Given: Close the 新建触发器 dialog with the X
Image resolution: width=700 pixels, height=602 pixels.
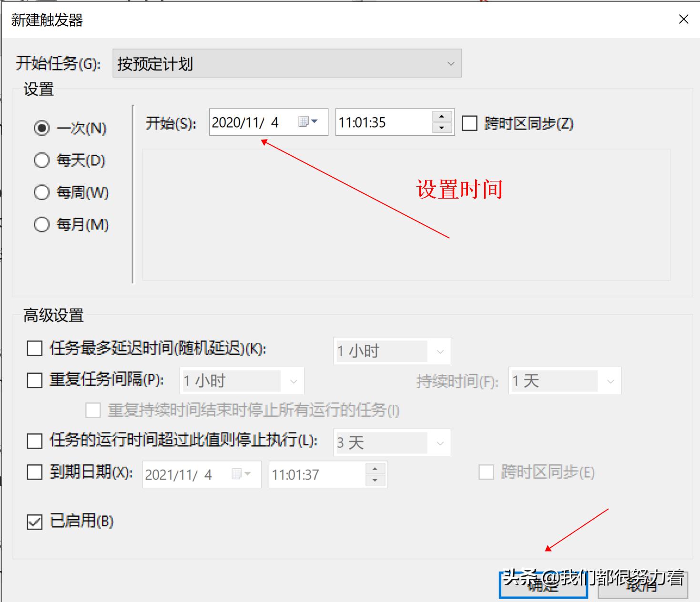Looking at the screenshot, I should [684, 19].
